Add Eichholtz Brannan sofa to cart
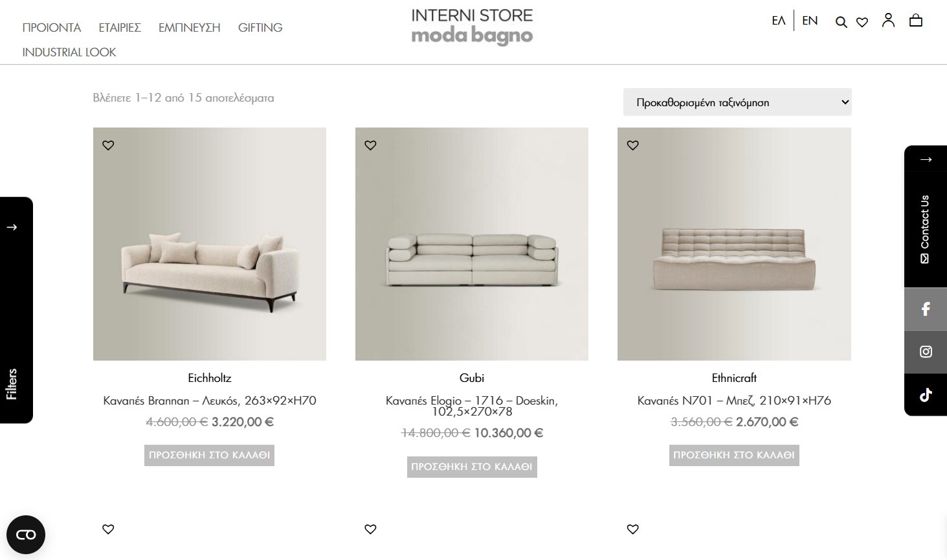This screenshot has height=560, width=947. pyautogui.click(x=208, y=455)
